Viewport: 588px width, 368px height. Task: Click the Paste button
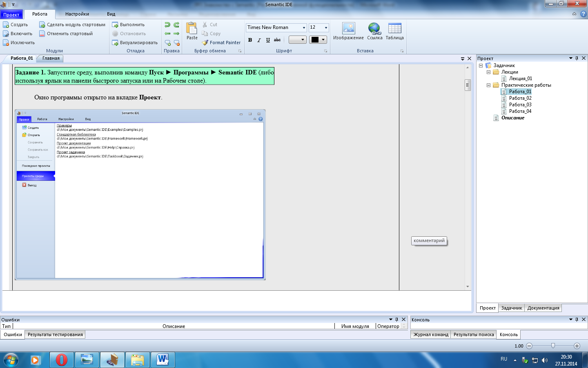pyautogui.click(x=192, y=31)
